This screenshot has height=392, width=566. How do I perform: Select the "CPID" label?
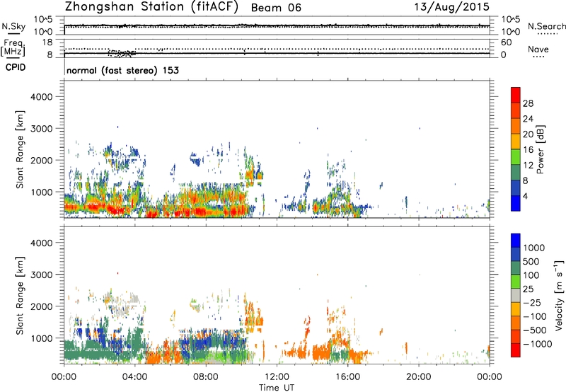[15, 67]
